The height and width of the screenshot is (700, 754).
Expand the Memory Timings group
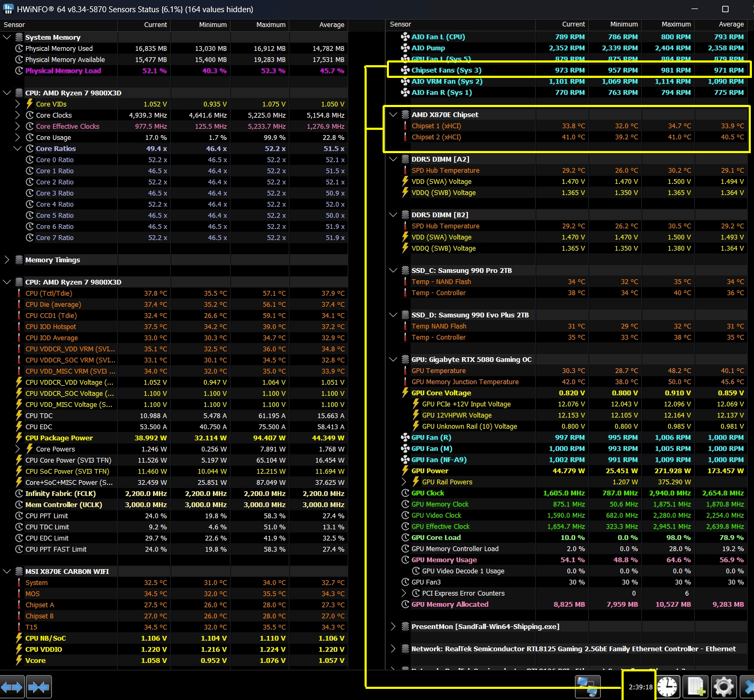7,260
